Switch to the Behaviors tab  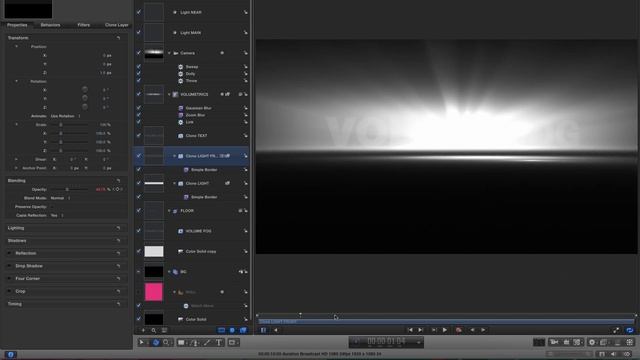pyautogui.click(x=50, y=25)
